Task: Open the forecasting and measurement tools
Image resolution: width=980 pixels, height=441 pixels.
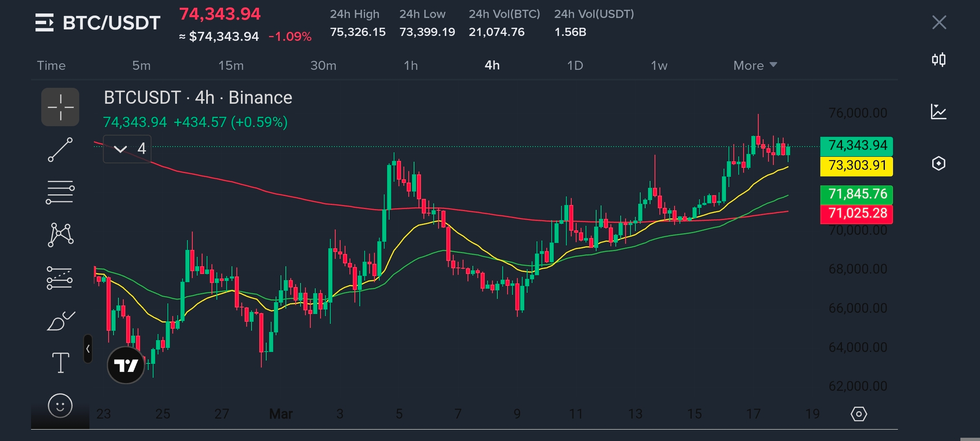Action: tap(60, 278)
